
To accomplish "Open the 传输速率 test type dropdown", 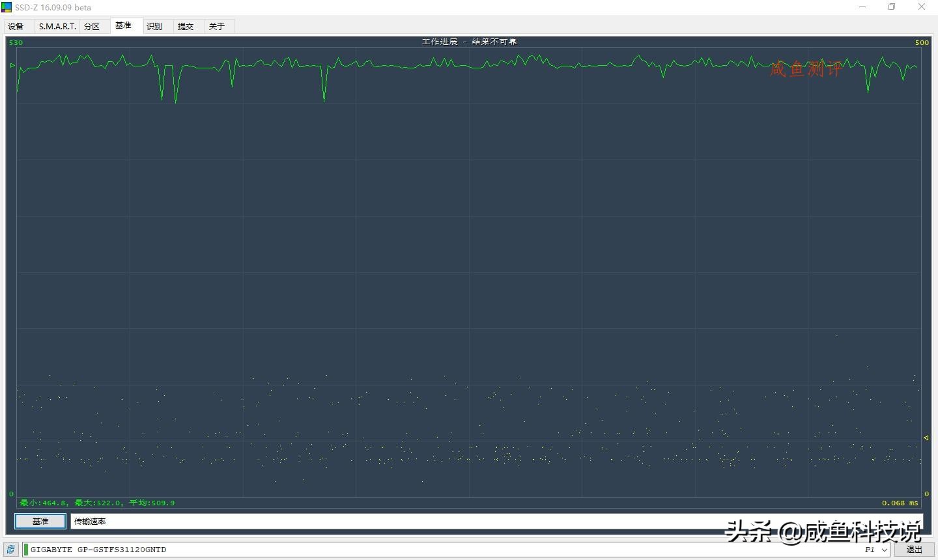I will [496, 521].
